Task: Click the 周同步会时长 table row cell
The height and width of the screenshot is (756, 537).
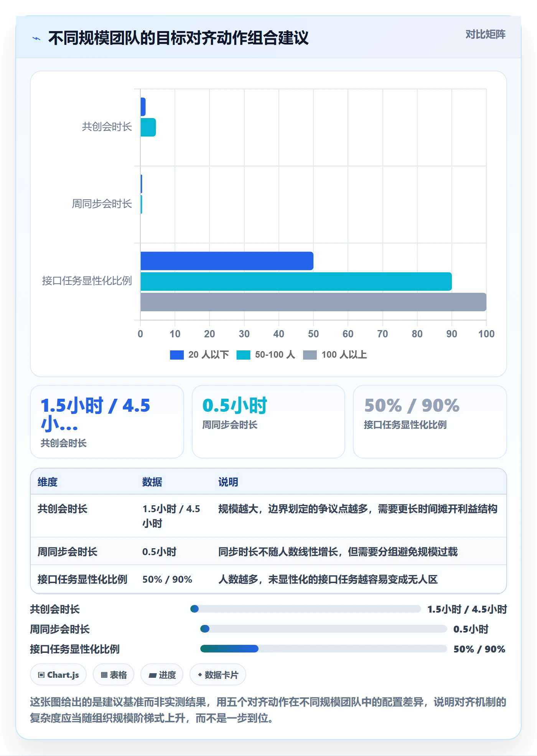Action: point(68,552)
